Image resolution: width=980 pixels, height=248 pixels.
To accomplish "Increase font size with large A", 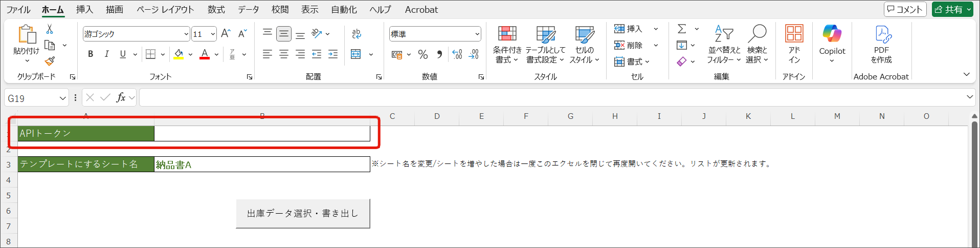I will click(226, 34).
